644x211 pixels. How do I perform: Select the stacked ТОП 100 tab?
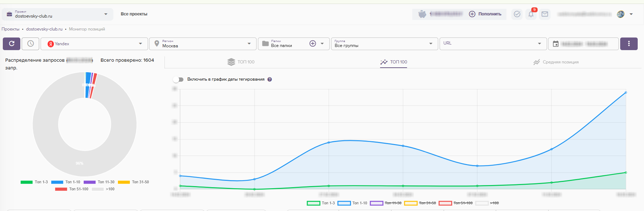241,62
